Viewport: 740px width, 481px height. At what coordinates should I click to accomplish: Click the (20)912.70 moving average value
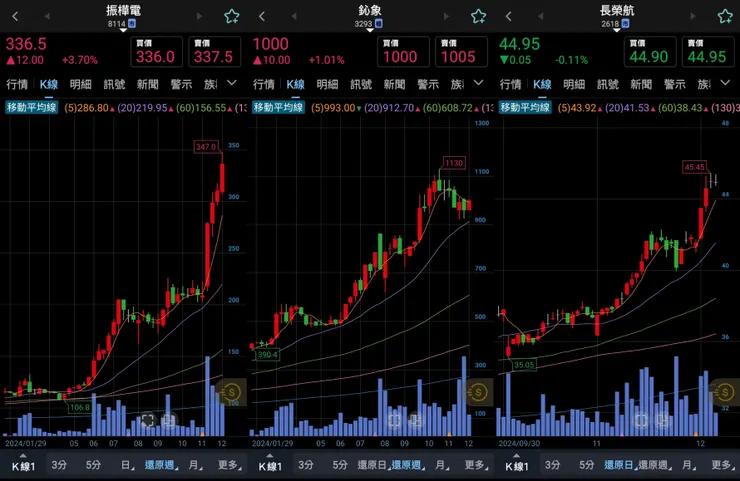point(389,108)
